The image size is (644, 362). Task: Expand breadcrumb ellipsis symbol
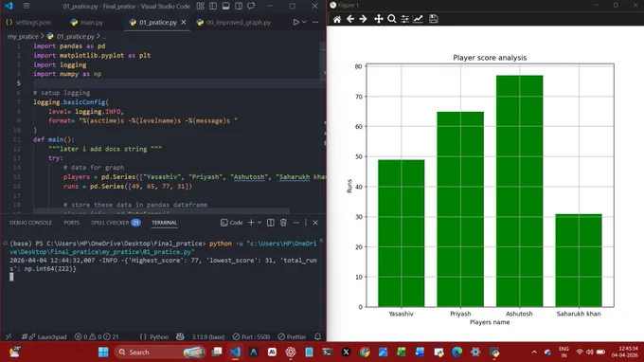click(x=104, y=37)
